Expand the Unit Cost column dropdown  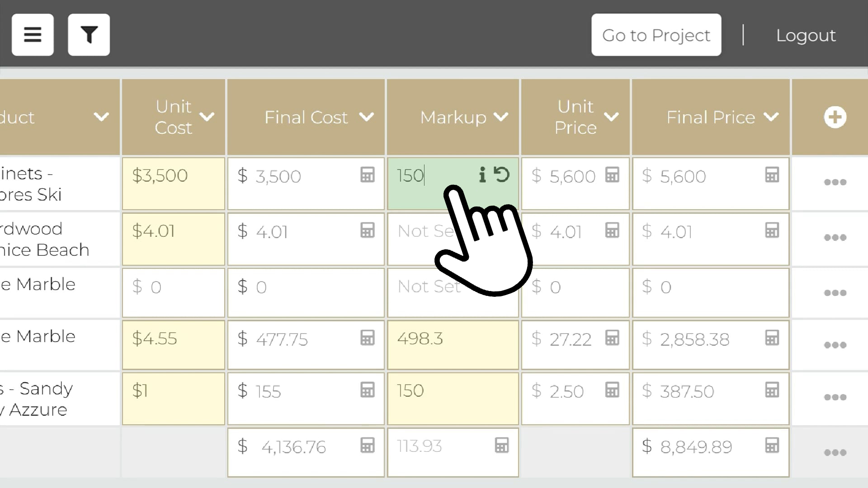point(207,117)
